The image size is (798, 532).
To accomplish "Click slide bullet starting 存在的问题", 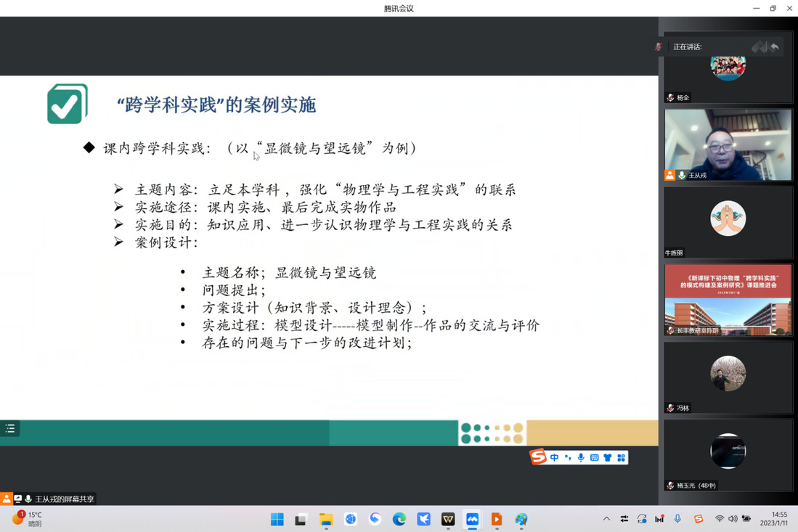I will (x=307, y=343).
